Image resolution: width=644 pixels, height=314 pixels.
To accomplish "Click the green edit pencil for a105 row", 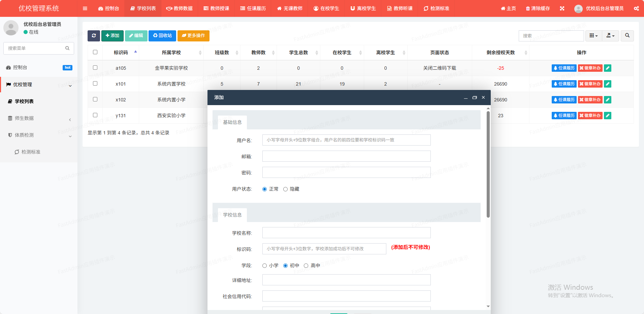I will point(607,68).
